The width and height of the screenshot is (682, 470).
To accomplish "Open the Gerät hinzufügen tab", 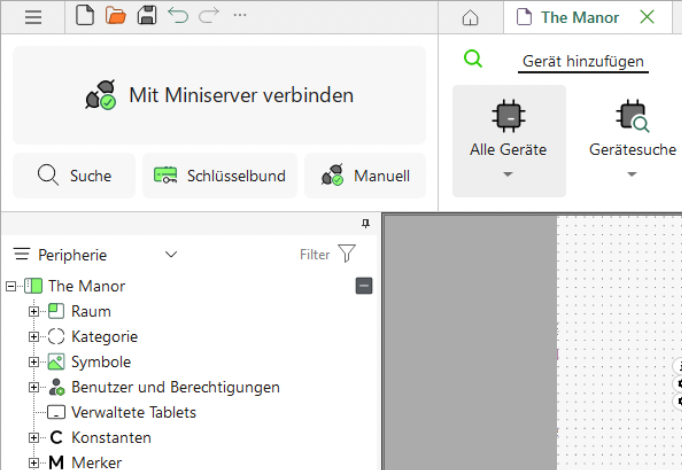I will click(583, 61).
